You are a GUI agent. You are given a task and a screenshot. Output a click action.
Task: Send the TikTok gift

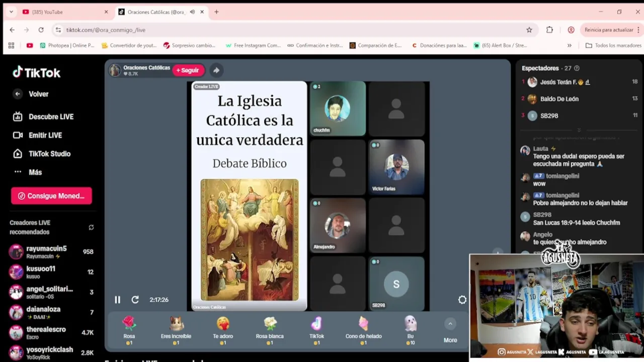click(316, 330)
